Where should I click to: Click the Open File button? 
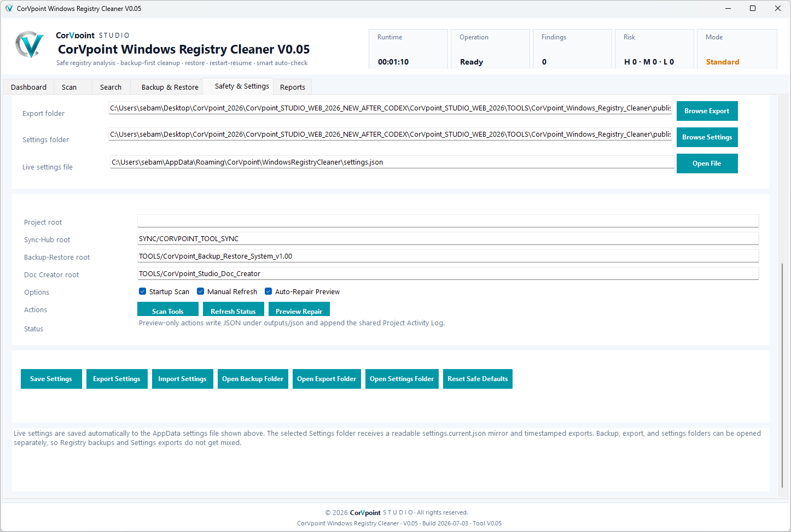[707, 163]
